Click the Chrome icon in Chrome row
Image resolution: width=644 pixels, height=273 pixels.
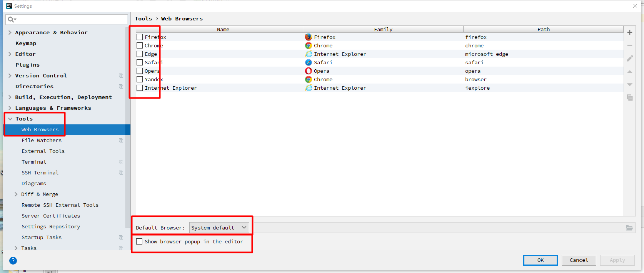tap(309, 45)
